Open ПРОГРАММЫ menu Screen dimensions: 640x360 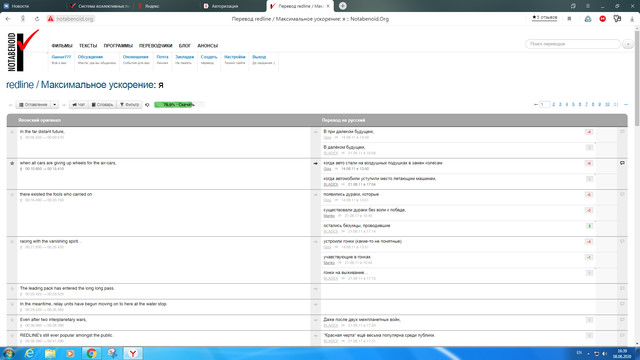coord(118,46)
